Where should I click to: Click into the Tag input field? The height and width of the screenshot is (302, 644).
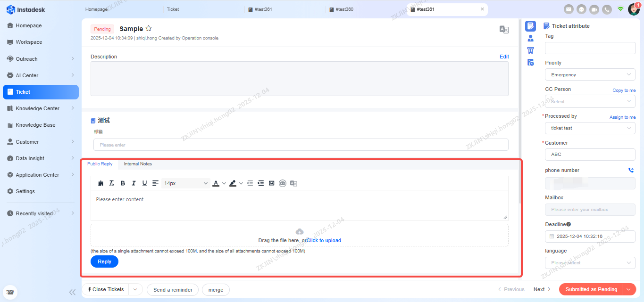pyautogui.click(x=590, y=48)
